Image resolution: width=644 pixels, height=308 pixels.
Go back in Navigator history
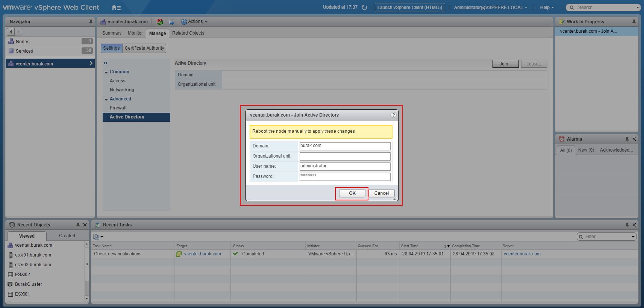coord(11,32)
